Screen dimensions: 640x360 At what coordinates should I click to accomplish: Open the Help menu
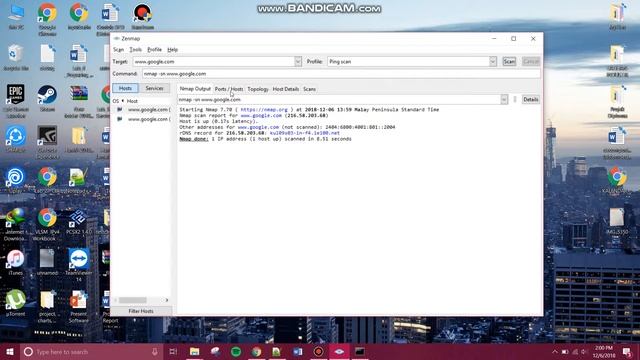[x=173, y=50]
